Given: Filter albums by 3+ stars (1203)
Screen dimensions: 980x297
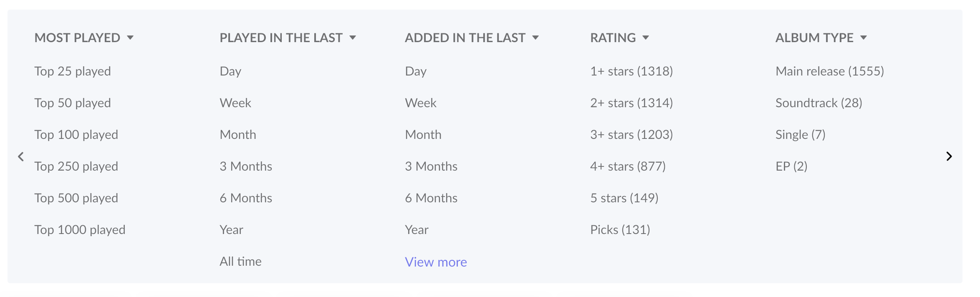Looking at the screenshot, I should click(631, 135).
